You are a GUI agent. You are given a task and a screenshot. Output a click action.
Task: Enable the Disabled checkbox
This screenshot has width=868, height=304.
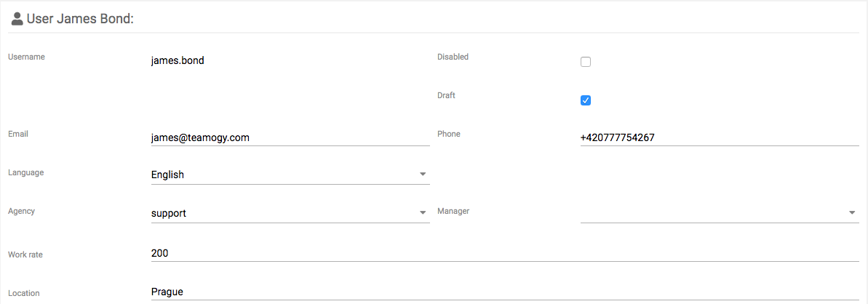coord(586,62)
